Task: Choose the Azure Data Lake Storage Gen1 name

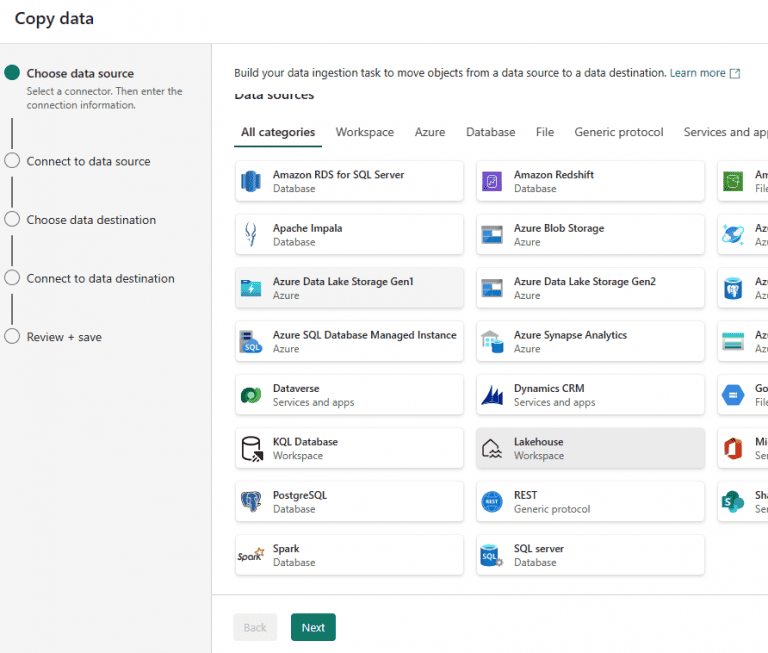Action: (x=343, y=281)
